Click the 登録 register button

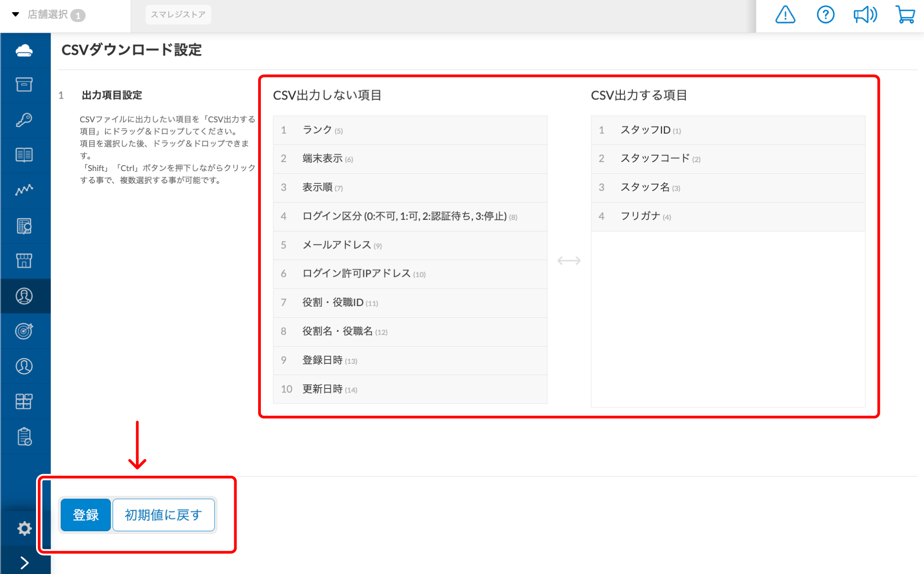[x=86, y=515]
